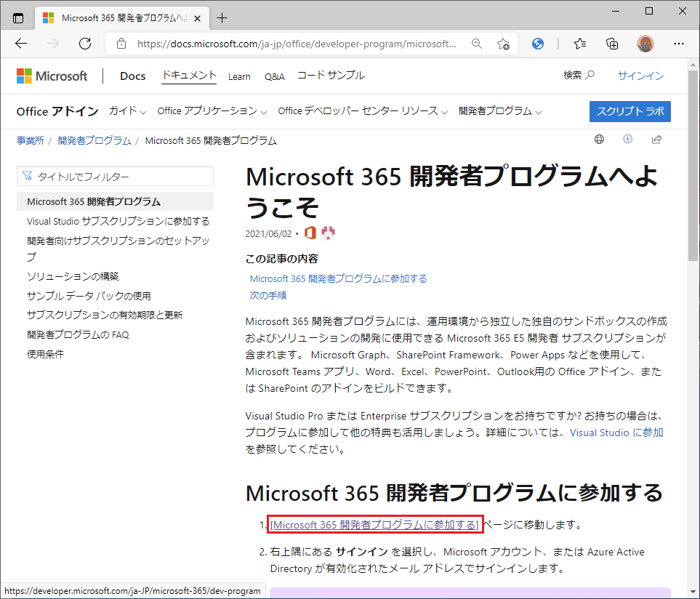
Task: Click the contributor avatar next to the Office icon
Action: (328, 233)
